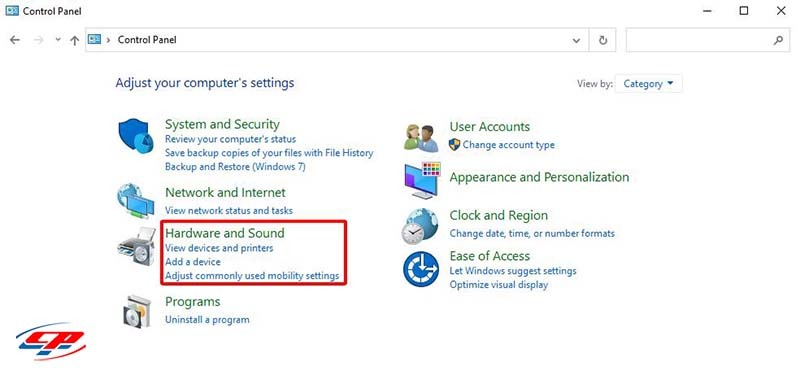Open Save backup copies with File History
800x375 pixels.
point(269,153)
